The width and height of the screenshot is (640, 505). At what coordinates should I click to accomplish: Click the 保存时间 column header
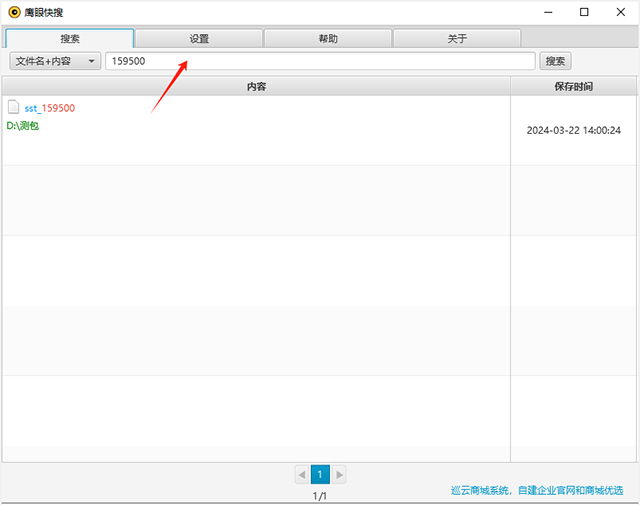point(574,87)
